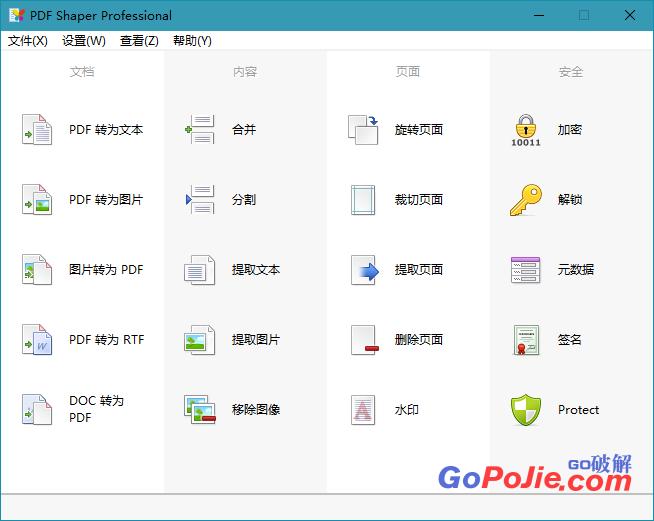Image resolution: width=654 pixels, height=521 pixels.
Task: Open the 帮助(Y) menu
Action: click(192, 41)
